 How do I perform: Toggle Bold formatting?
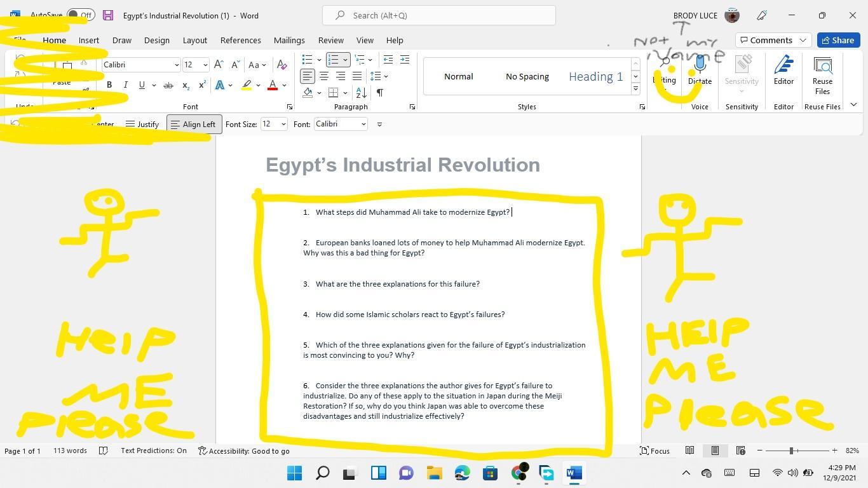109,85
